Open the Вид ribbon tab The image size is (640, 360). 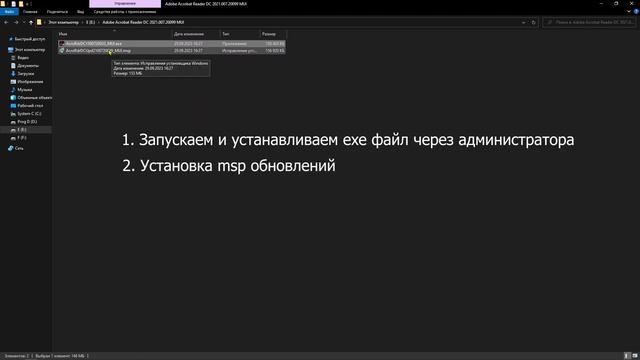[80, 12]
